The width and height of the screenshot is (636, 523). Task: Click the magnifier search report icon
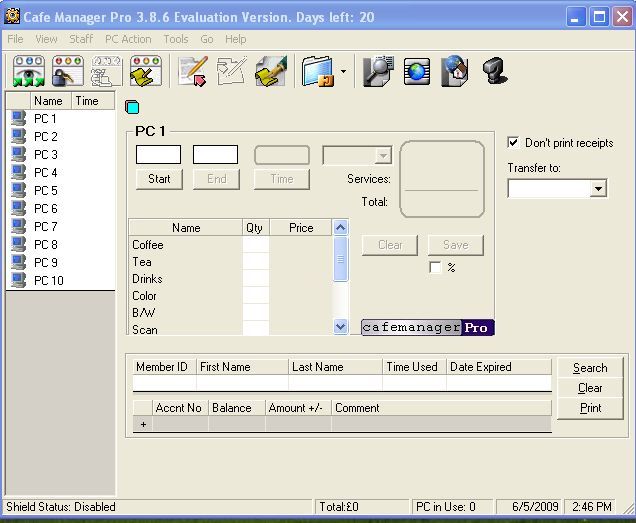[x=378, y=71]
